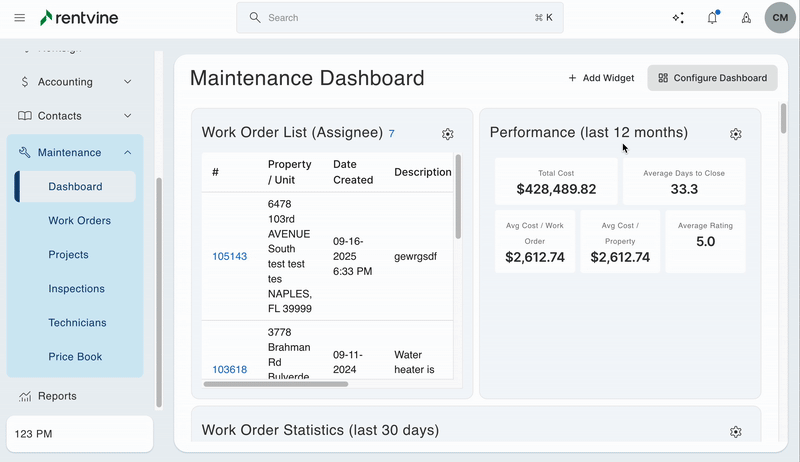Click Configure Dashboard button
Image resolution: width=800 pixels, height=462 pixels.
712,78
